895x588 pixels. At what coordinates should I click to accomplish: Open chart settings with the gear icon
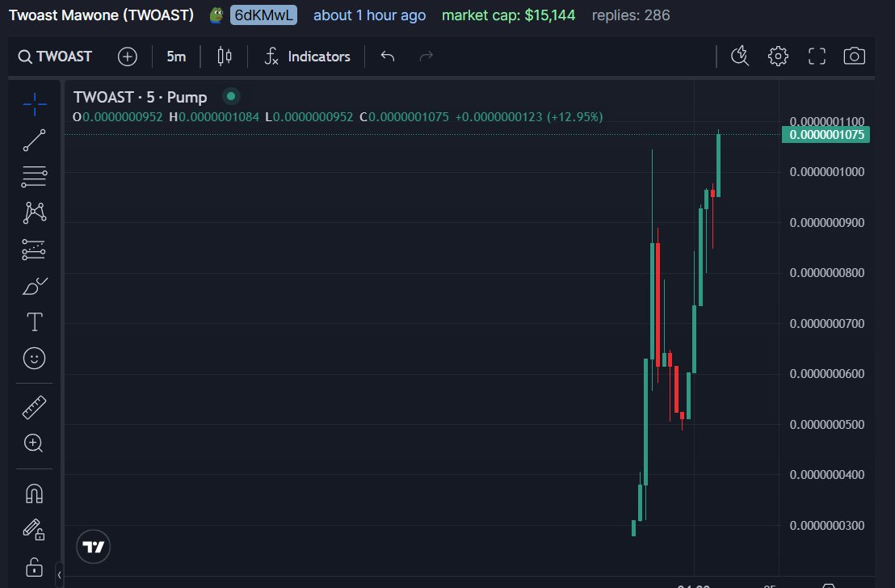(777, 56)
